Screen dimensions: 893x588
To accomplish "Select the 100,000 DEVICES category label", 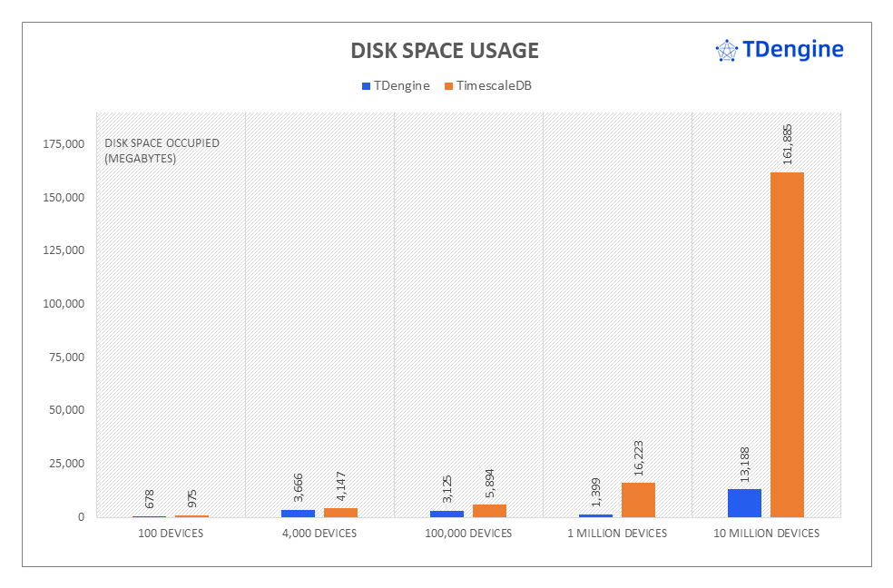I will 468,534.
